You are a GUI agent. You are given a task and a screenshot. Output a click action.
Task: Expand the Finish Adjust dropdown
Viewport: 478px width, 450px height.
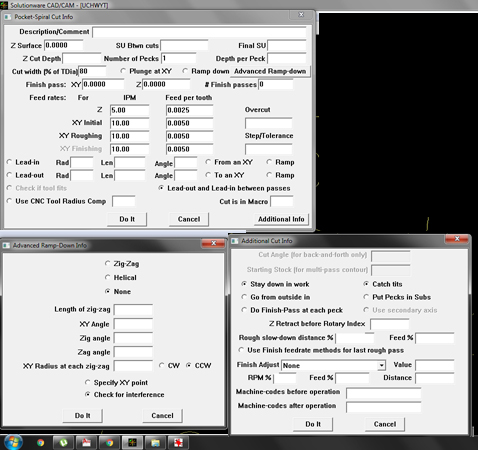pos(381,365)
